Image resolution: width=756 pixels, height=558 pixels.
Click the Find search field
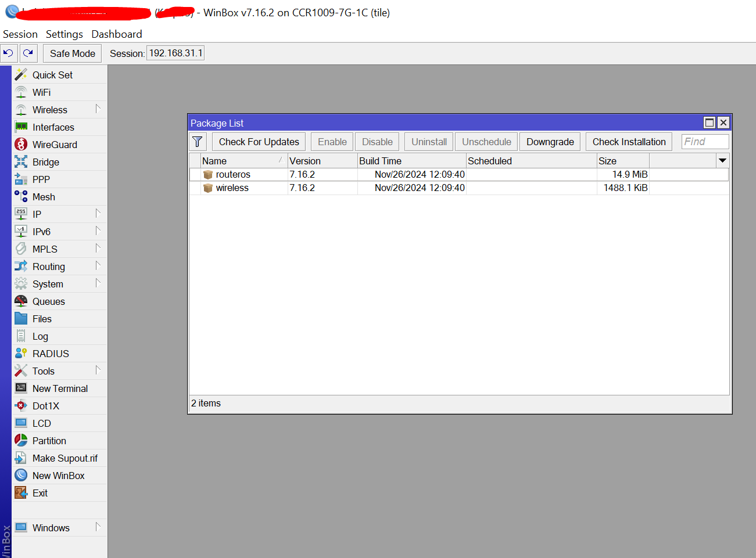click(x=705, y=142)
